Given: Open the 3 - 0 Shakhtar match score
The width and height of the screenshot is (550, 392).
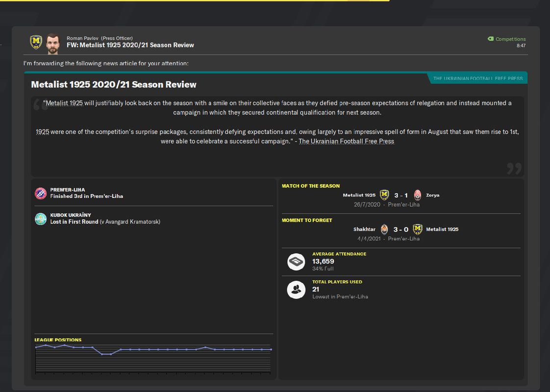Looking at the screenshot, I should (x=401, y=229).
